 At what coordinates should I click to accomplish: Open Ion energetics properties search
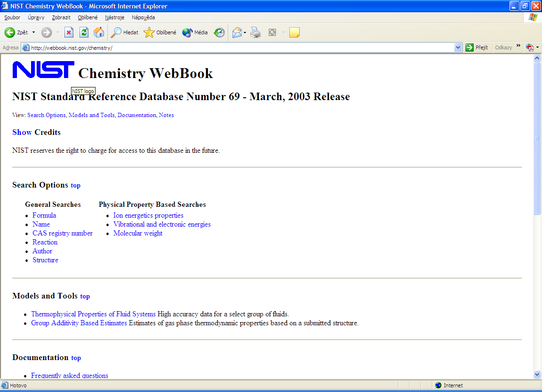click(148, 215)
